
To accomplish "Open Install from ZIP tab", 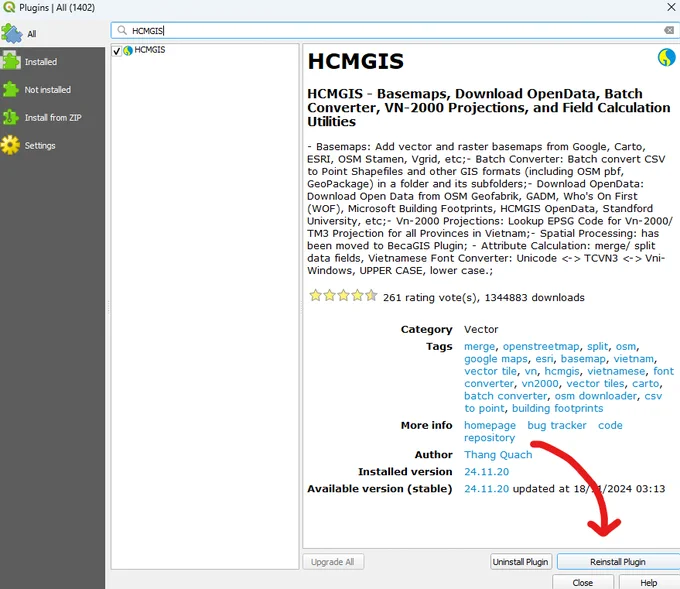I will pos(52,118).
